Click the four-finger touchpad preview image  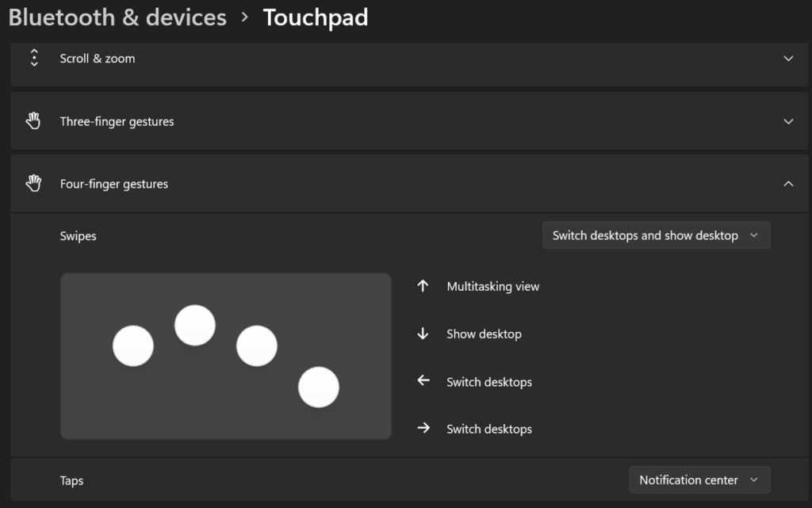[x=226, y=357]
